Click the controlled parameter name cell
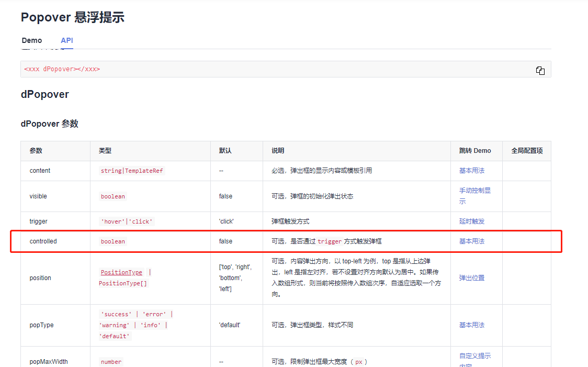588x367 pixels. 43,241
